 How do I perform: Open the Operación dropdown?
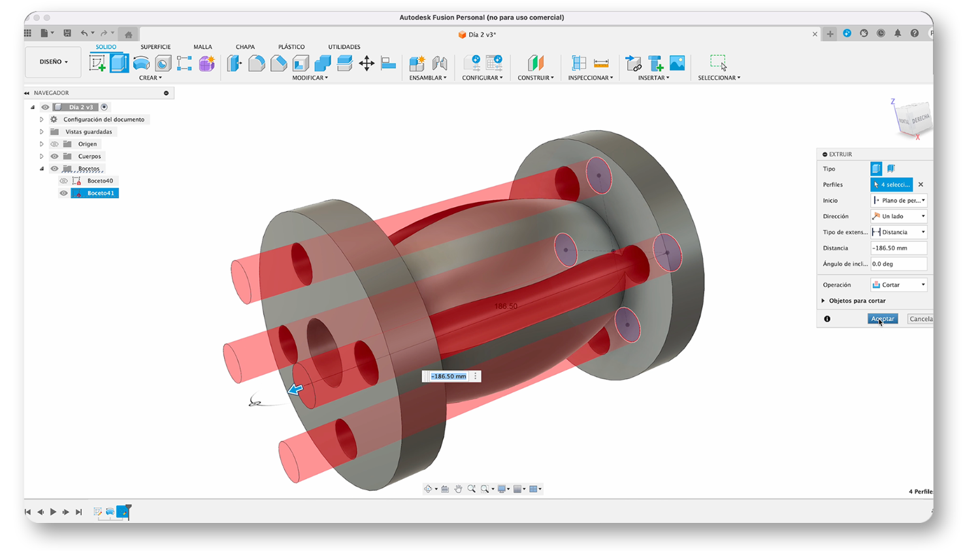899,285
